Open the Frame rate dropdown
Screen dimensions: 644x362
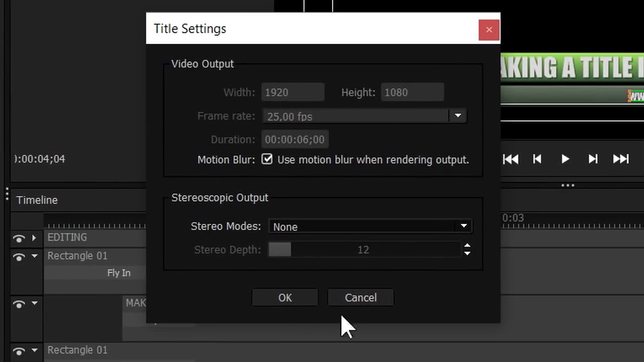pyautogui.click(x=457, y=116)
